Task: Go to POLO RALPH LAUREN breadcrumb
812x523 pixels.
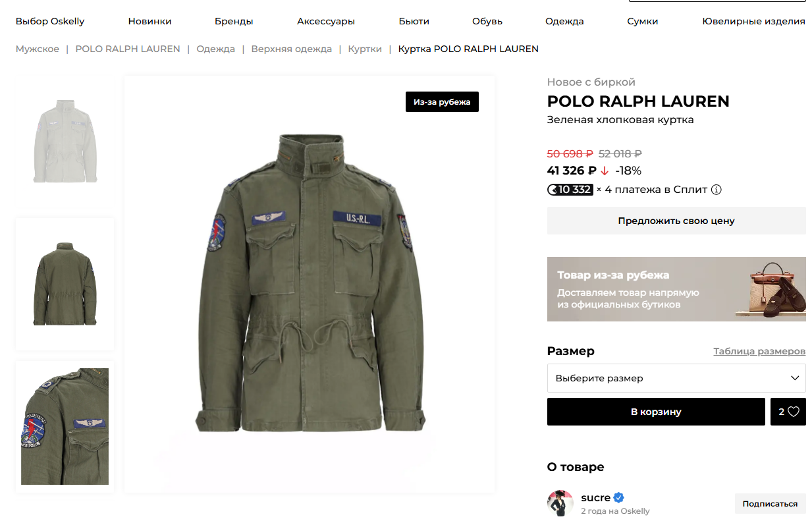Action: tap(128, 49)
